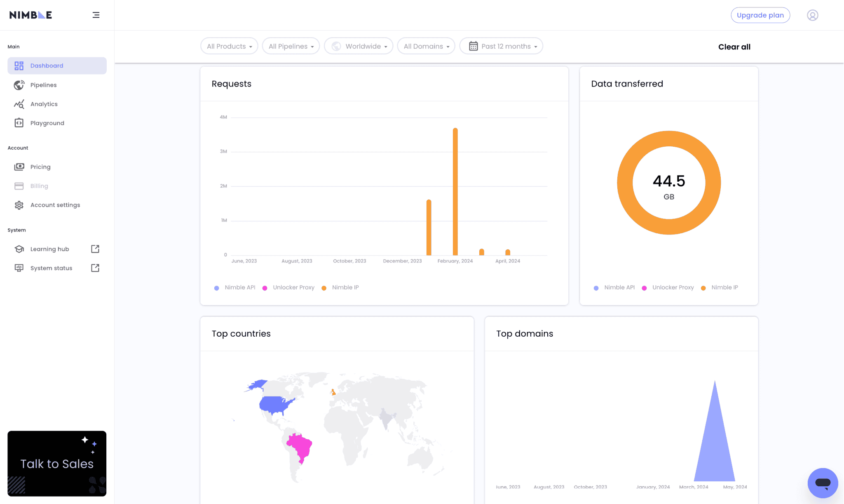Open Playground from sidebar
The height and width of the screenshot is (504, 844).
coord(57,123)
